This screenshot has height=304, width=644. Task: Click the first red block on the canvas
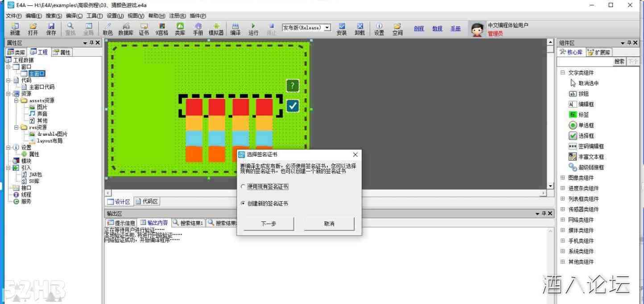click(x=194, y=107)
